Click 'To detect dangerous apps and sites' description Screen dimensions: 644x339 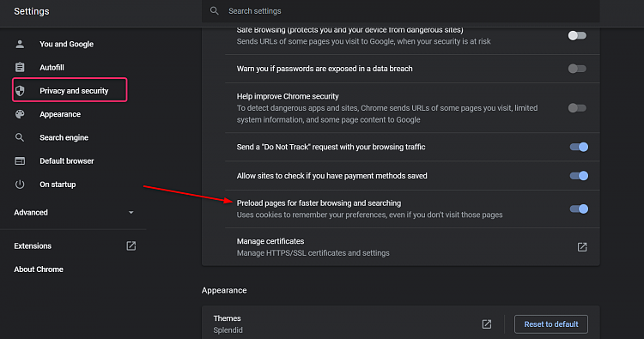pos(387,113)
